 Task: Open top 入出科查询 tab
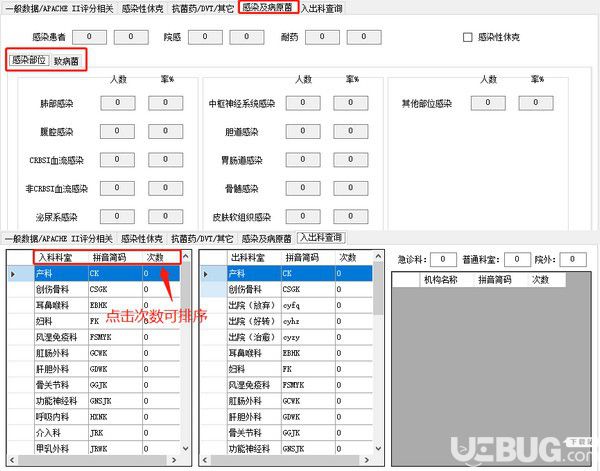pos(322,8)
